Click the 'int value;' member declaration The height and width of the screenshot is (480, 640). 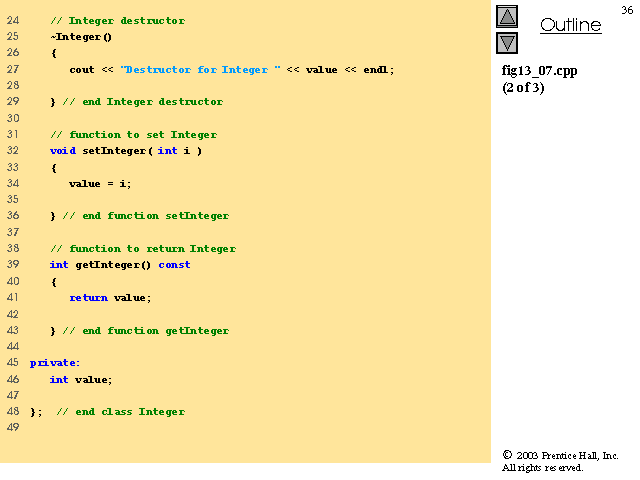80,380
